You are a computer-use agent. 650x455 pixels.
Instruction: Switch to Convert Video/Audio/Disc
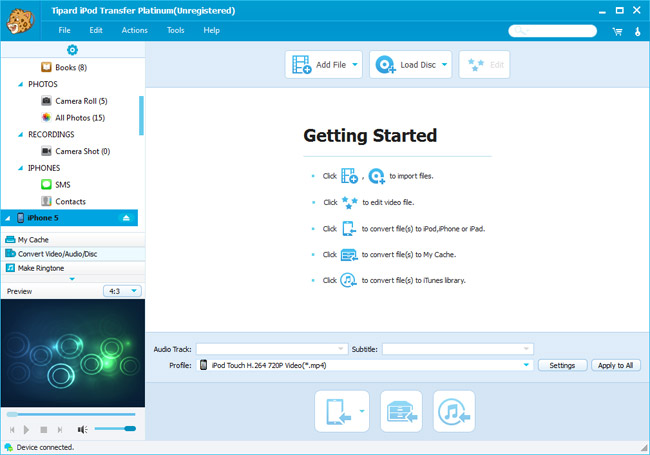tap(73, 254)
